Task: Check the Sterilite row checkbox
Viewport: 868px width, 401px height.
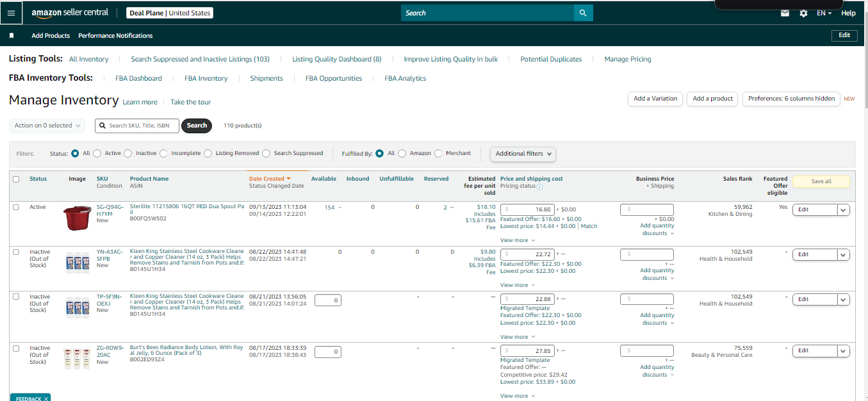Action: coord(16,207)
